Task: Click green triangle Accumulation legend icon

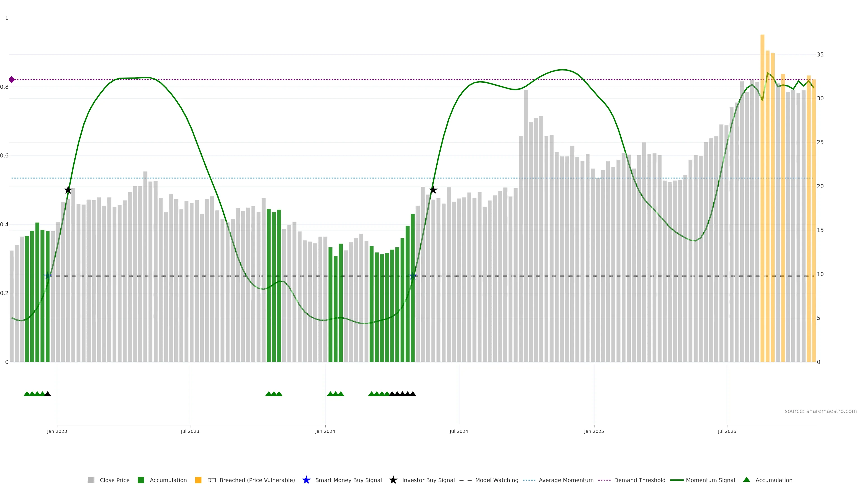Action: coord(746,480)
